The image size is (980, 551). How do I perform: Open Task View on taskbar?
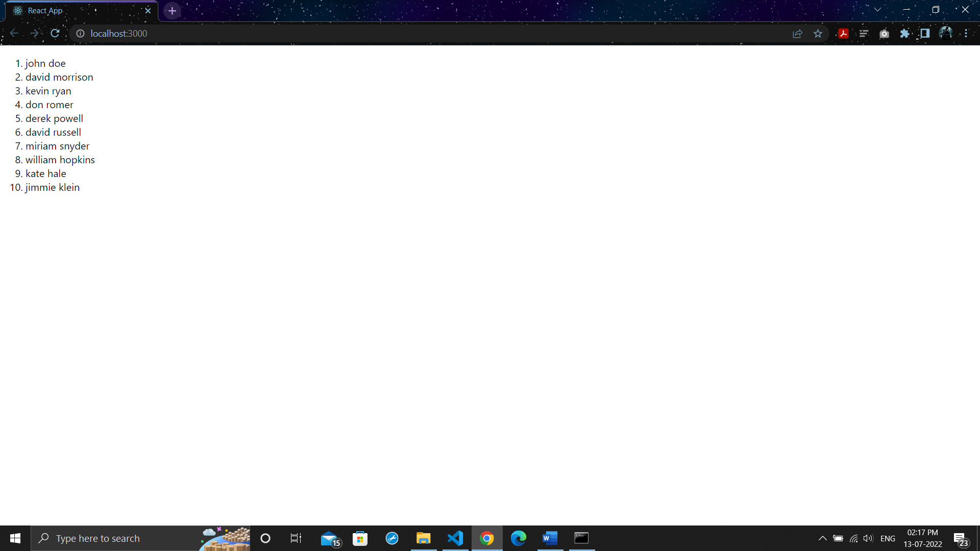[296, 538]
